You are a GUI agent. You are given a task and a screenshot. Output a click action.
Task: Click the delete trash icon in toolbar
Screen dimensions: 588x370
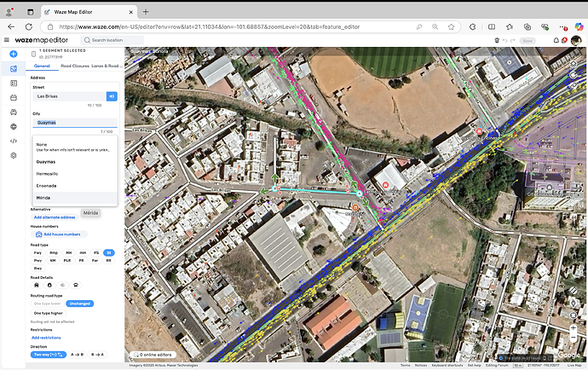[497, 40]
